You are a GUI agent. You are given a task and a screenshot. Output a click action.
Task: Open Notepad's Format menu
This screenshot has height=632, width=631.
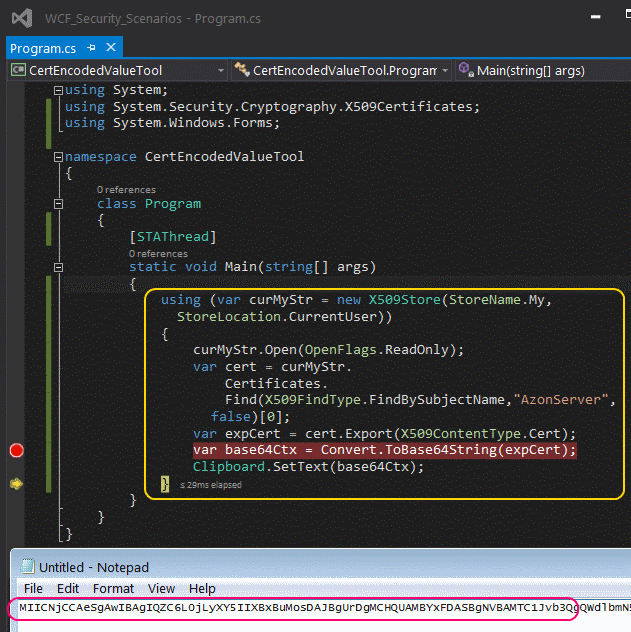113,588
